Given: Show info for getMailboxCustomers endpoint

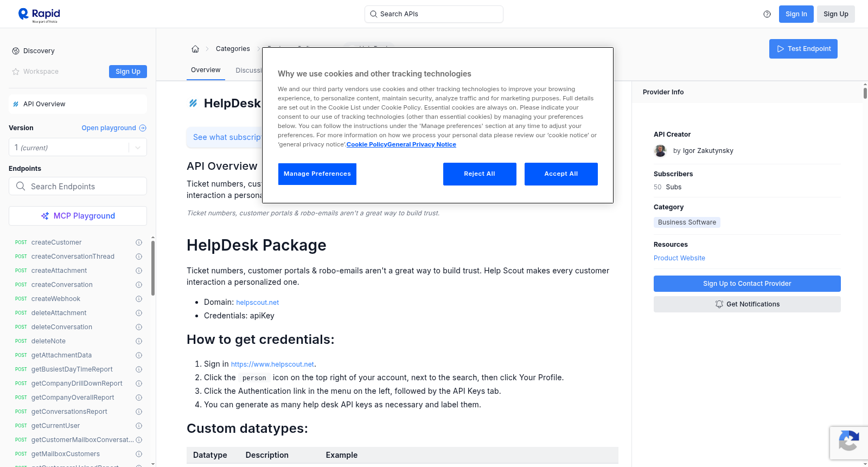Looking at the screenshot, I should [139, 454].
